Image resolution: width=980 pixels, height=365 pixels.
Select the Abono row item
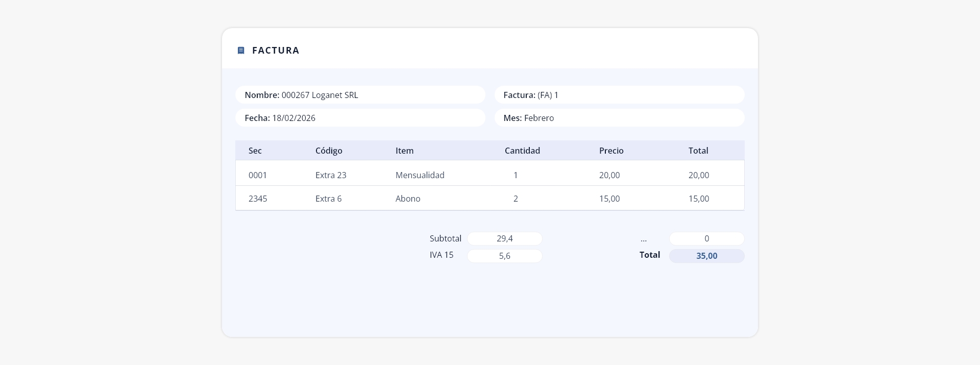coord(408,199)
